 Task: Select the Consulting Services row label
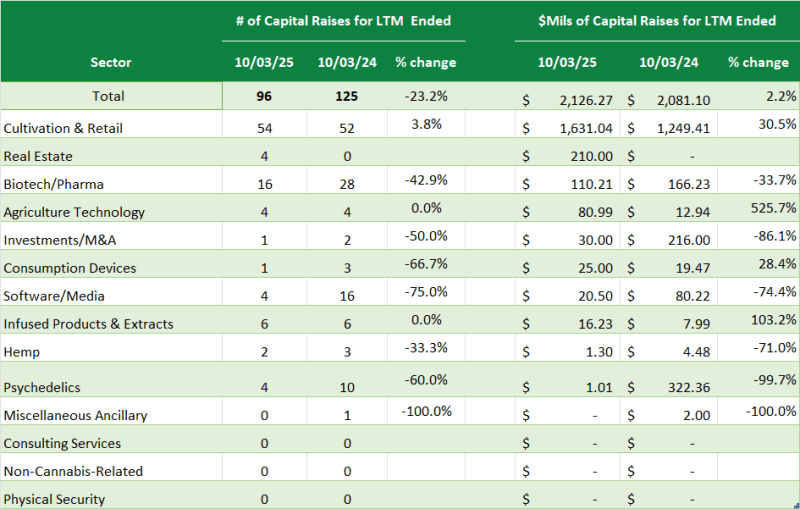[62, 443]
